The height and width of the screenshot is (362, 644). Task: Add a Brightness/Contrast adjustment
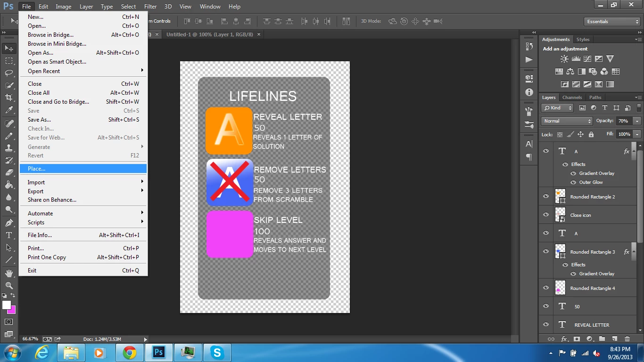(564, 59)
